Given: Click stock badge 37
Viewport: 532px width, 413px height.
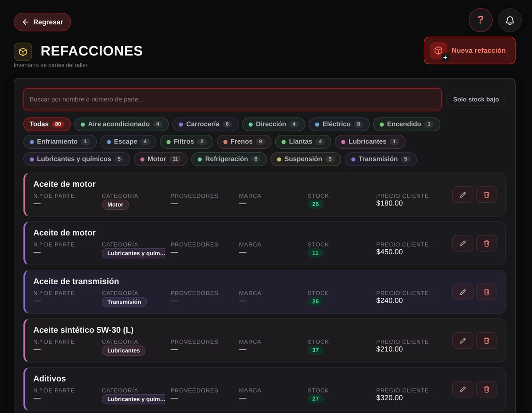Looking at the screenshot, I should coord(316,350).
